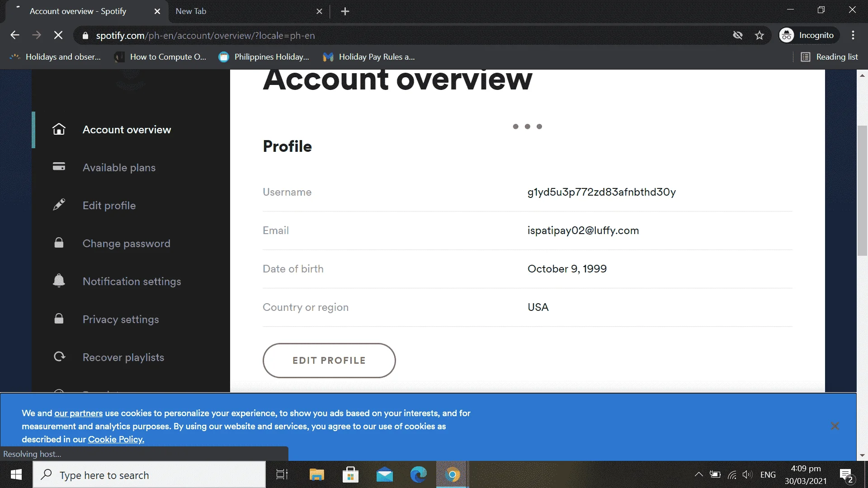Close the Account overview - Spotify tab
This screenshot has height=488, width=868.
tap(157, 11)
